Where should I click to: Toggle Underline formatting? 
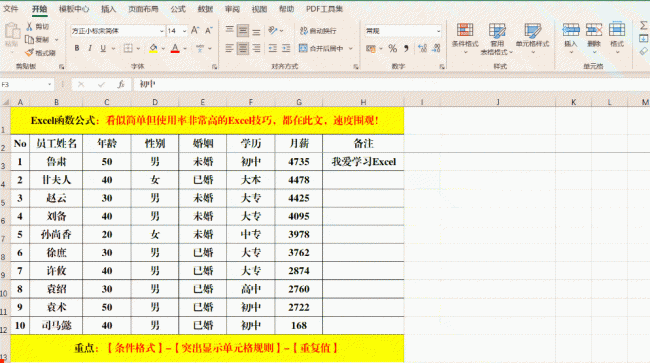tap(103, 48)
